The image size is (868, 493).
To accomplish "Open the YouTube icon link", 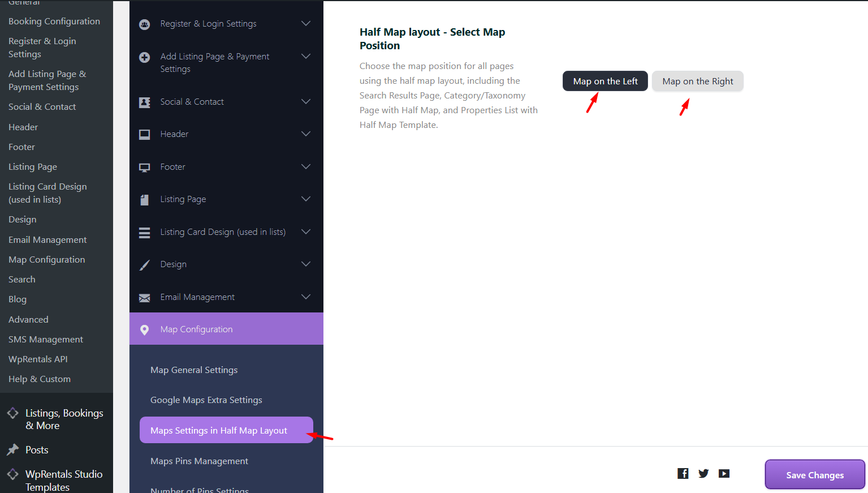I will 724,474.
